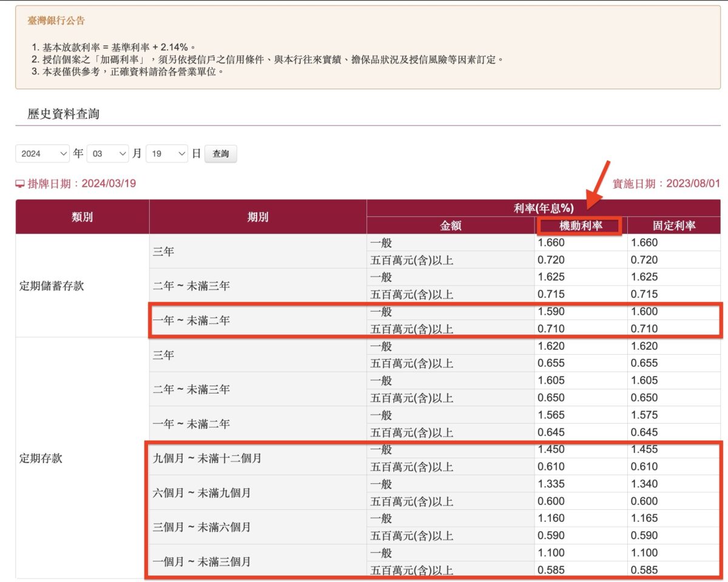Image resolution: width=728 pixels, height=582 pixels.
Task: Click the 1.455 fixed rate value
Action: coord(644,450)
